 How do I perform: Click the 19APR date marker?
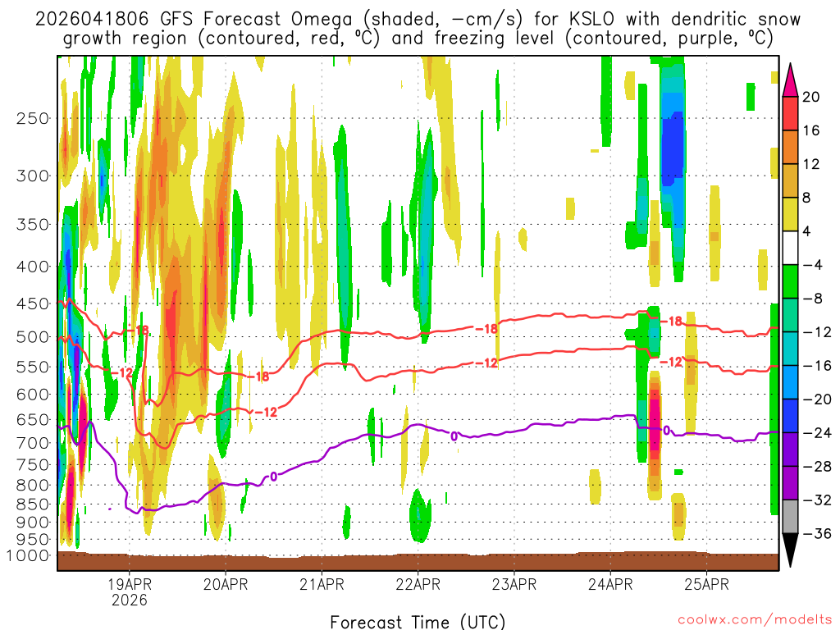(x=129, y=585)
